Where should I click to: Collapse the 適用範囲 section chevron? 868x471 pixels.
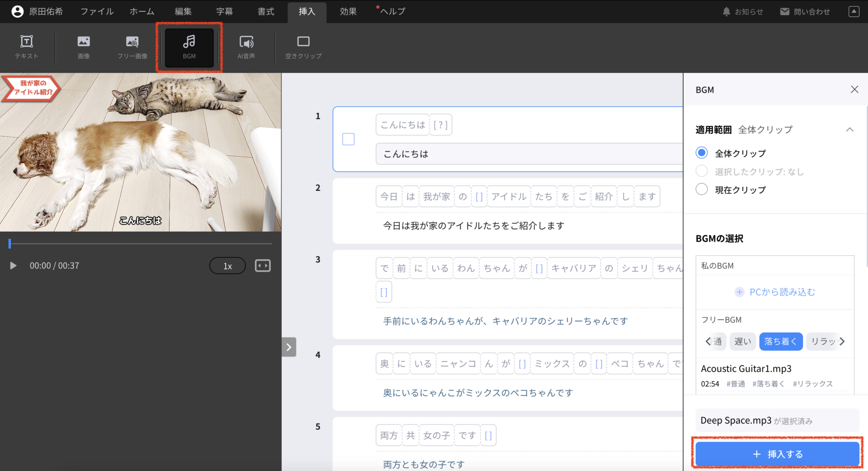pos(849,130)
